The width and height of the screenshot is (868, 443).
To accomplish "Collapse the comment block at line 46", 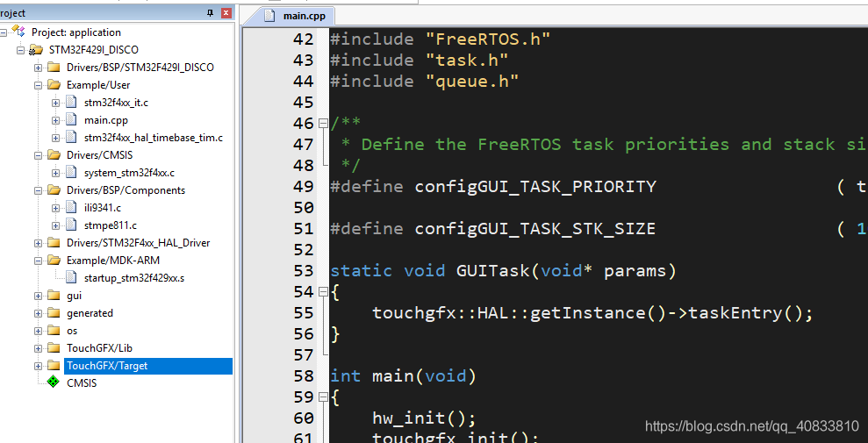I will coord(323,124).
